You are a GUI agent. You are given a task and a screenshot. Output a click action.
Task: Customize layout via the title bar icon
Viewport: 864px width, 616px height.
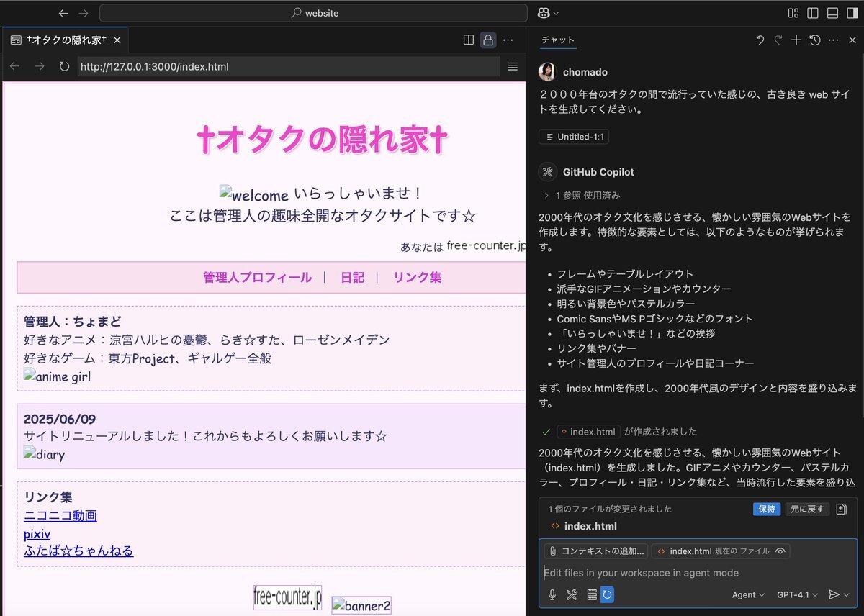click(793, 13)
